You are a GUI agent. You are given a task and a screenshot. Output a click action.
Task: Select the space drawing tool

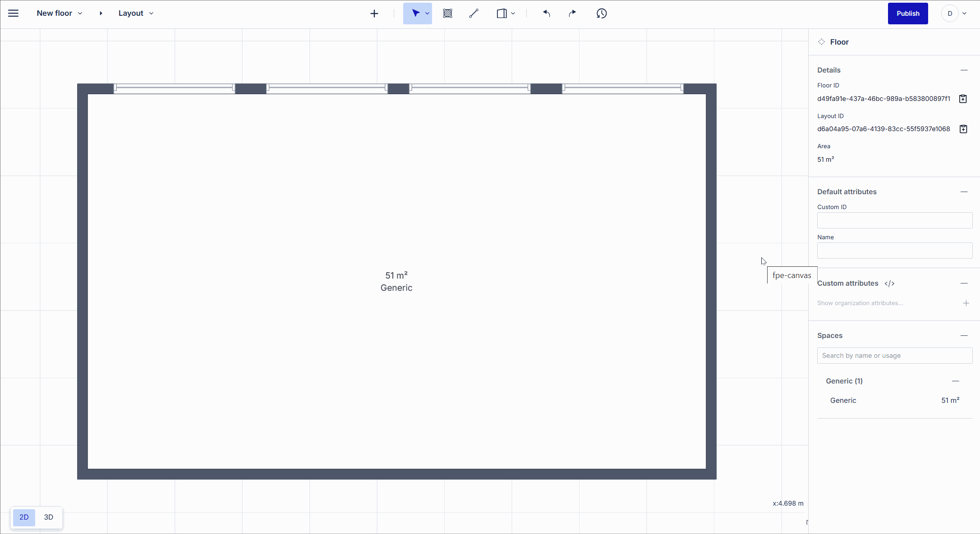[x=447, y=13]
